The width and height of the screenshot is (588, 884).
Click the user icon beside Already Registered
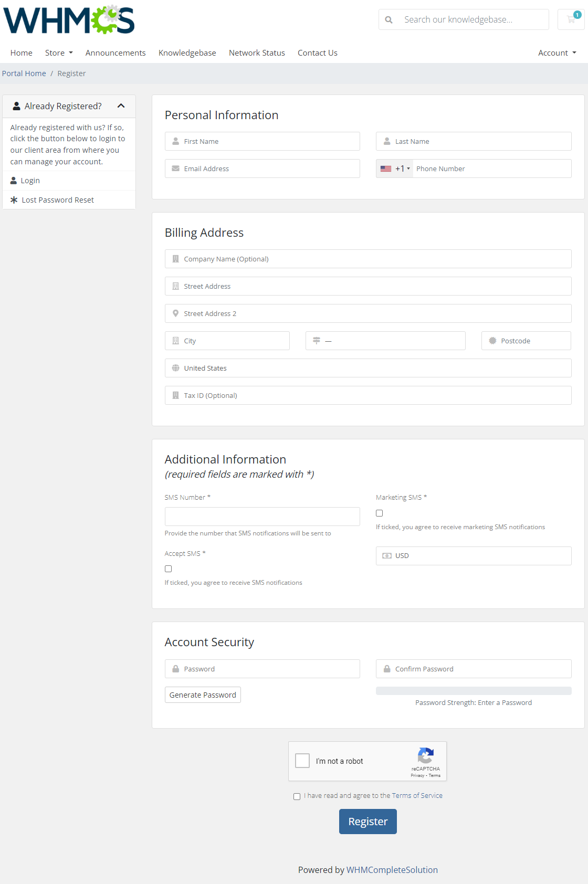[x=16, y=106]
